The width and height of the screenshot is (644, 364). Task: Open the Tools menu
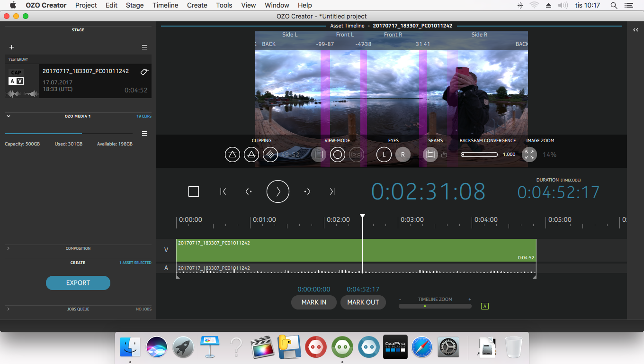(224, 5)
